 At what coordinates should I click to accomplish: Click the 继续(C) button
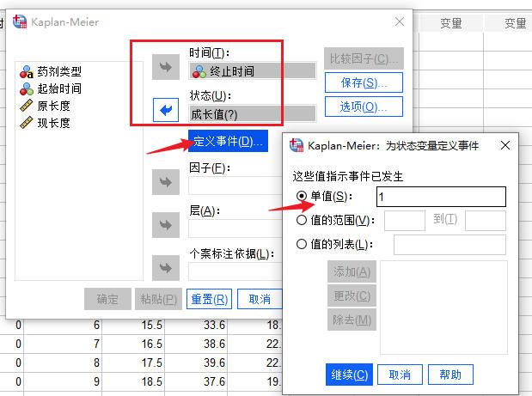349,375
